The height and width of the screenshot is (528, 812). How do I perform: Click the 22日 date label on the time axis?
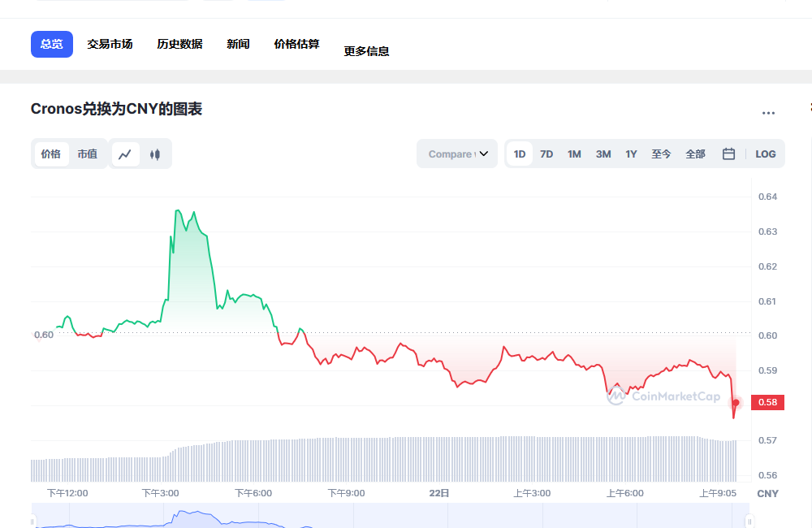pos(439,493)
